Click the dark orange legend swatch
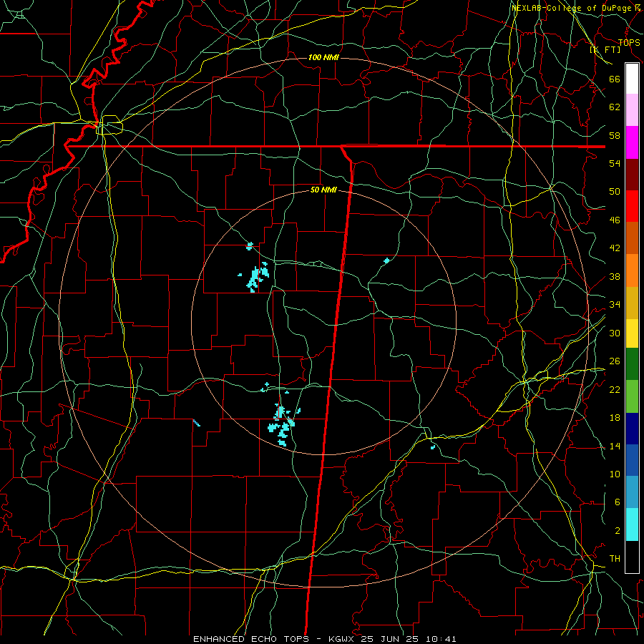Viewport: 644px width, 644px height. pyautogui.click(x=632, y=238)
